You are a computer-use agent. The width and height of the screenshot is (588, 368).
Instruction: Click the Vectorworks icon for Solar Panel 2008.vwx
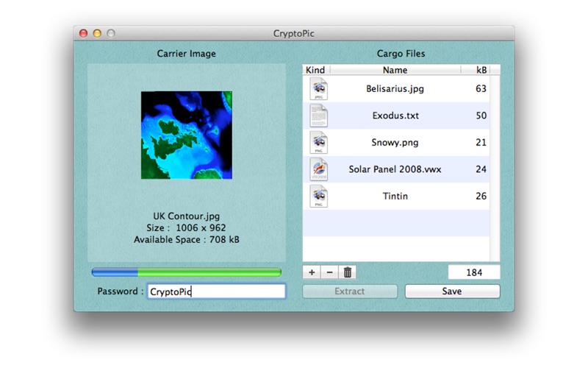coord(319,169)
